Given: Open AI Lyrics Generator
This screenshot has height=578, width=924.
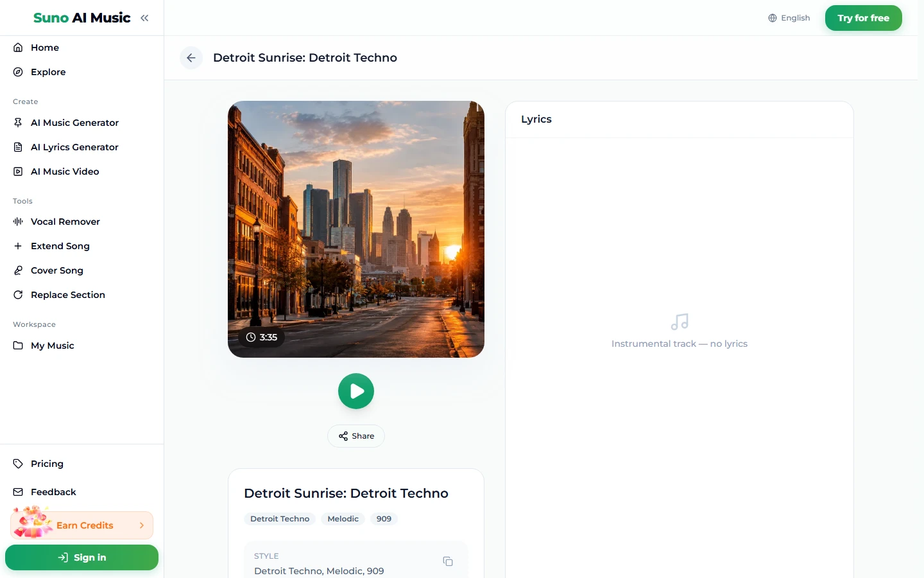Looking at the screenshot, I should (x=81, y=147).
